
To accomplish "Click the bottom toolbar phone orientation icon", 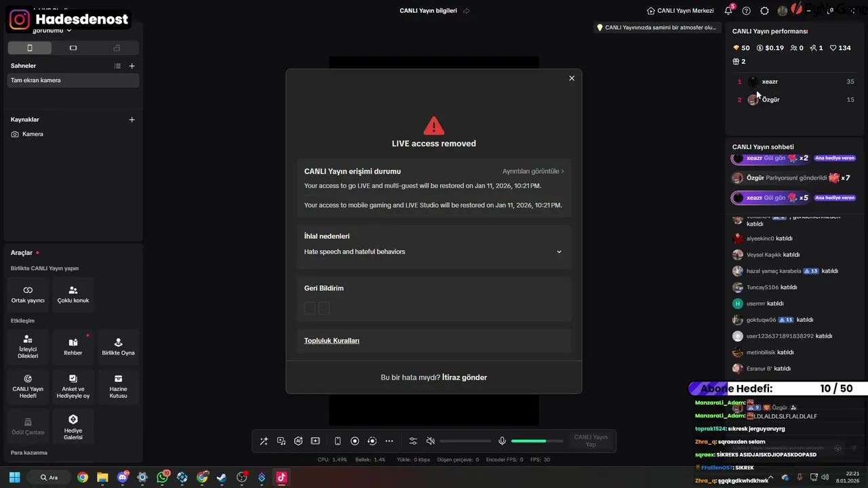I will point(338,441).
